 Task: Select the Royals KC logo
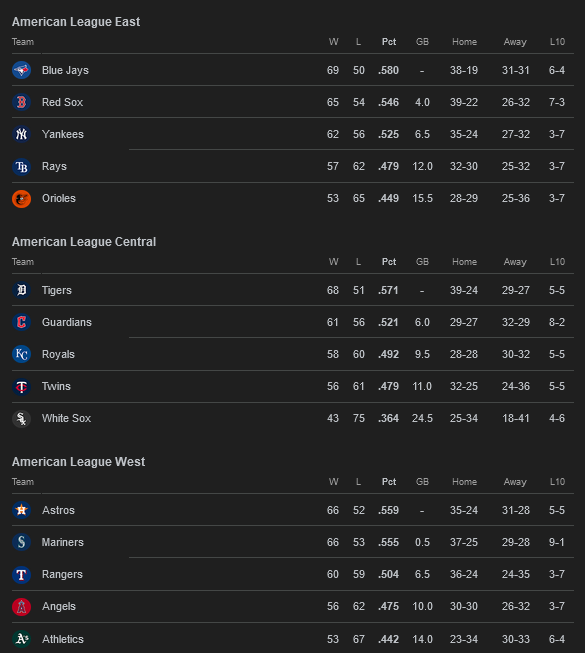(x=22, y=354)
